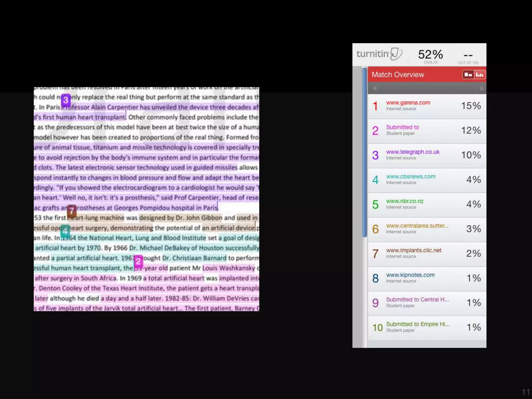Expand the www.nbr.co.nz match row
532x399 pixels.
click(x=404, y=201)
